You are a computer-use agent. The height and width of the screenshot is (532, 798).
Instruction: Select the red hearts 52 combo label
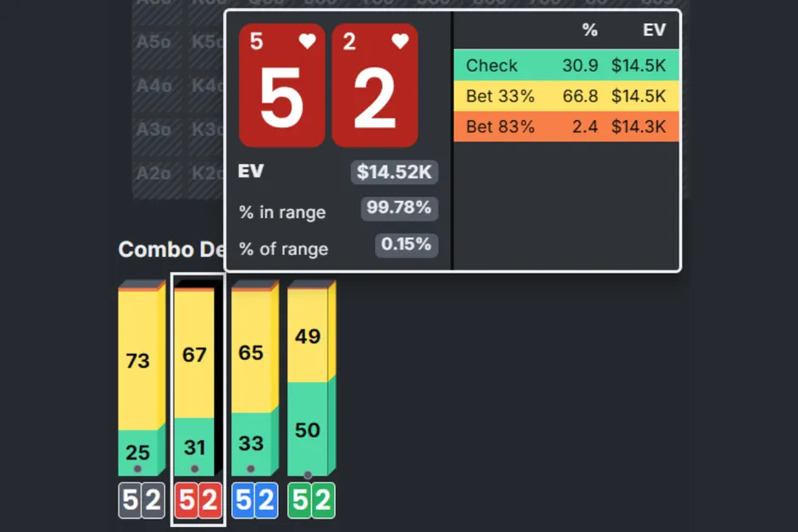click(x=197, y=501)
